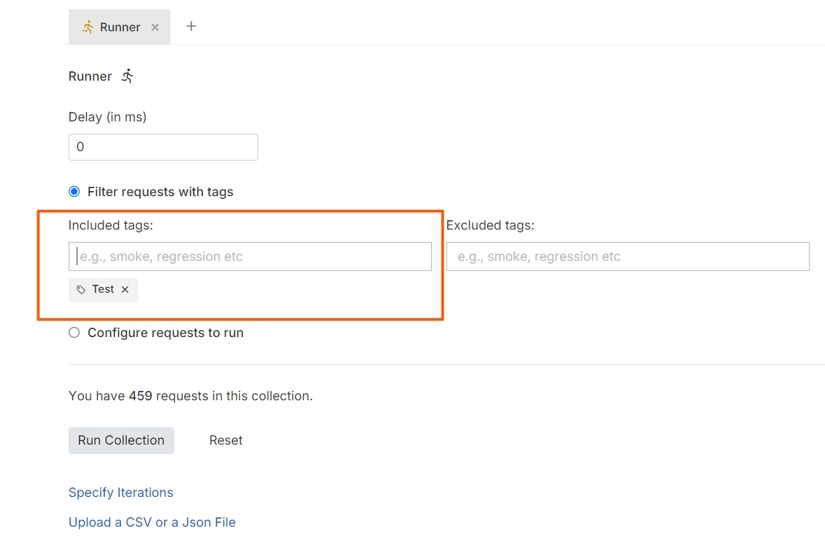Open a new tab with the plus icon
This screenshot has height=547, width=825.
click(191, 26)
